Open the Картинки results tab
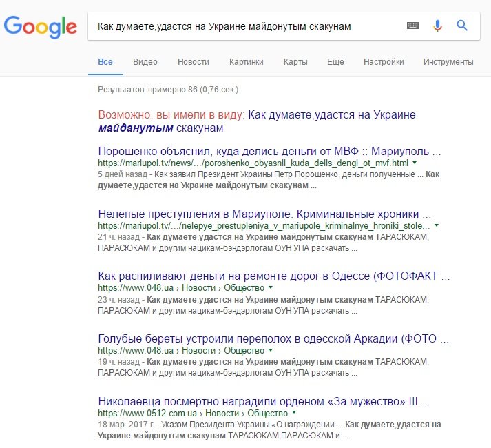The width and height of the screenshot is (491, 448). (246, 62)
